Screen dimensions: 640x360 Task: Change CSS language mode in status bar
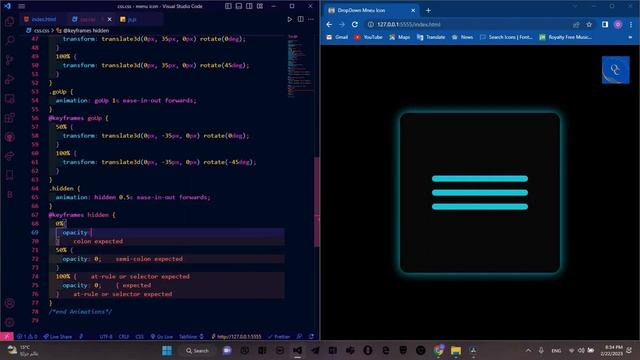tap(140, 336)
